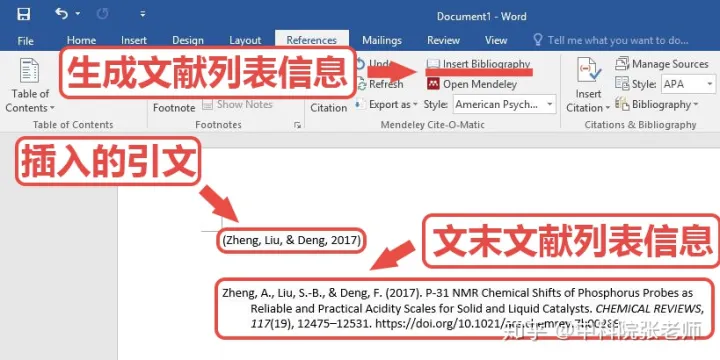
Task: Click the Redo icon
Action: coord(102,14)
